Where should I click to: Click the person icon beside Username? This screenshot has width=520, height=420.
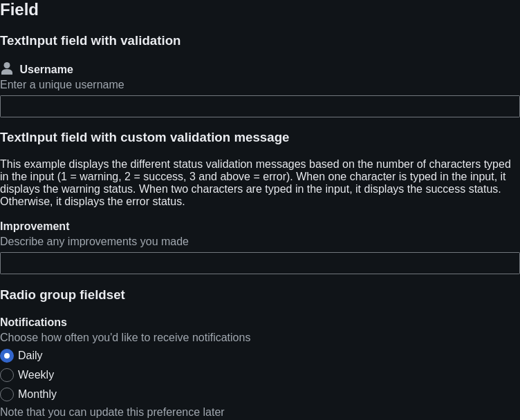(7, 68)
